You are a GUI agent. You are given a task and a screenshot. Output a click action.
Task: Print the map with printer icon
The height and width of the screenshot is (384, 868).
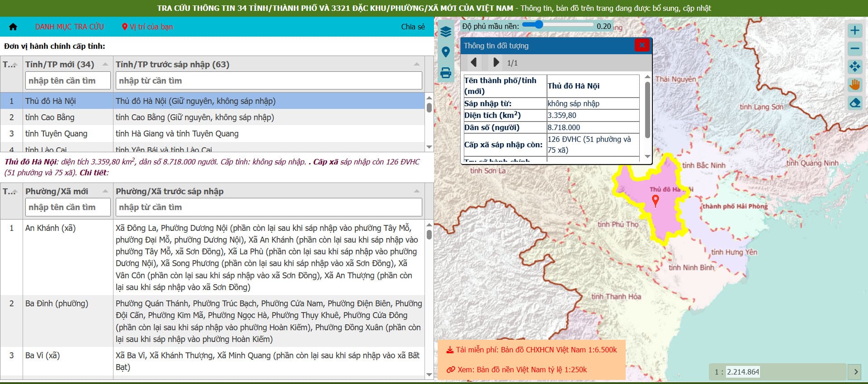[x=446, y=73]
